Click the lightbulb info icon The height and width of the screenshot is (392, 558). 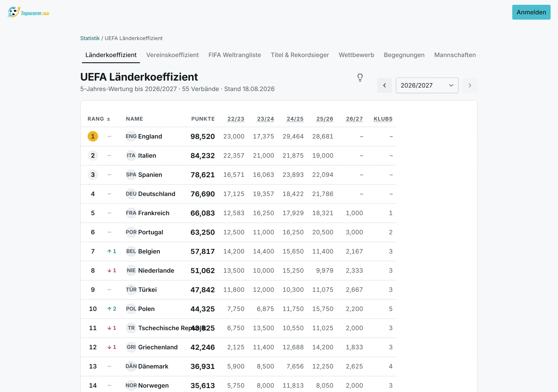pyautogui.click(x=360, y=78)
